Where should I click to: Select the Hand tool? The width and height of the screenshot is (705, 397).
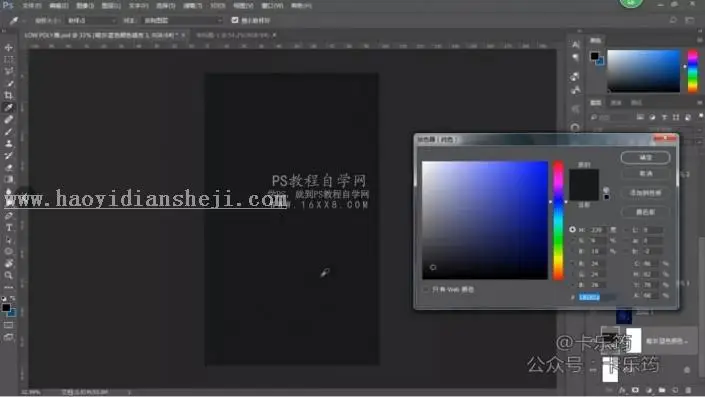tap(9, 263)
